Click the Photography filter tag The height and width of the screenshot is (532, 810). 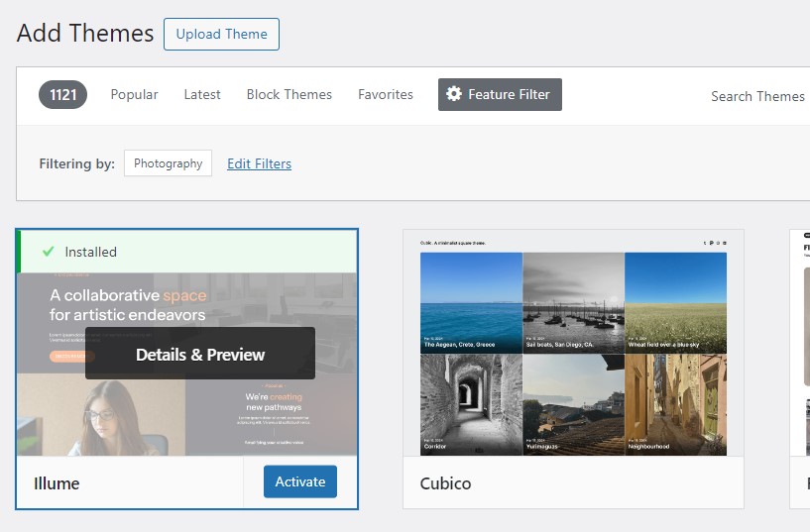[x=168, y=163]
